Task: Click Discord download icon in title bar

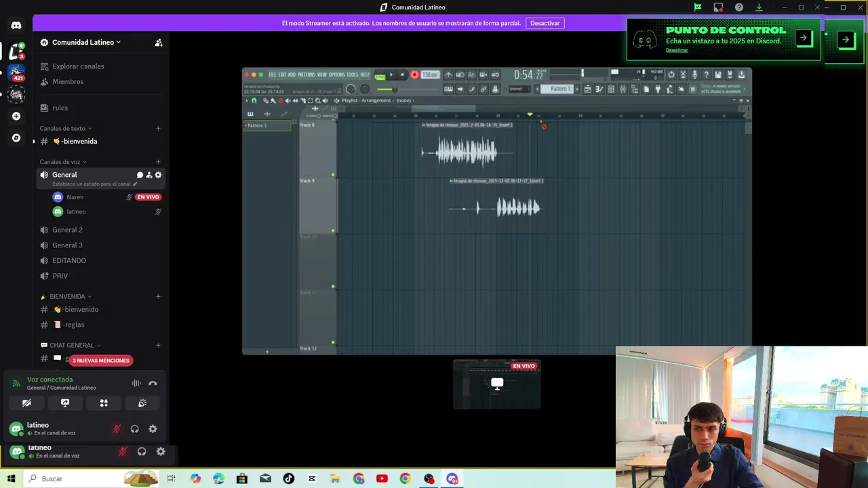Action: point(759,7)
